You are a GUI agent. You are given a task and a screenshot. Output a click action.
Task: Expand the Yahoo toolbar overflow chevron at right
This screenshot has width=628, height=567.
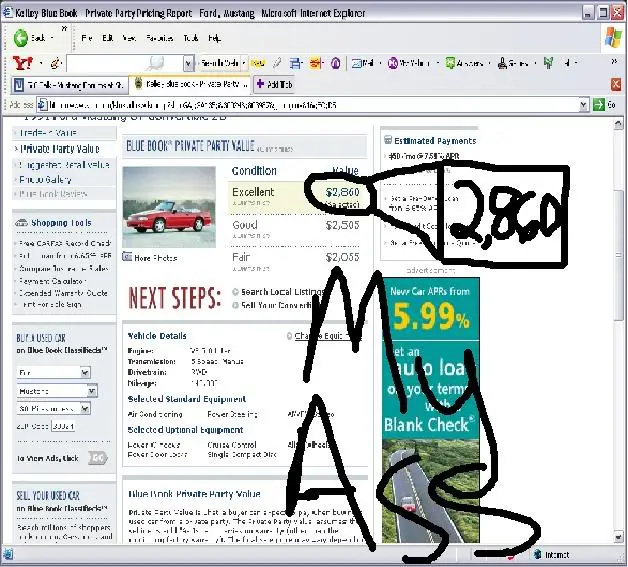click(x=614, y=61)
